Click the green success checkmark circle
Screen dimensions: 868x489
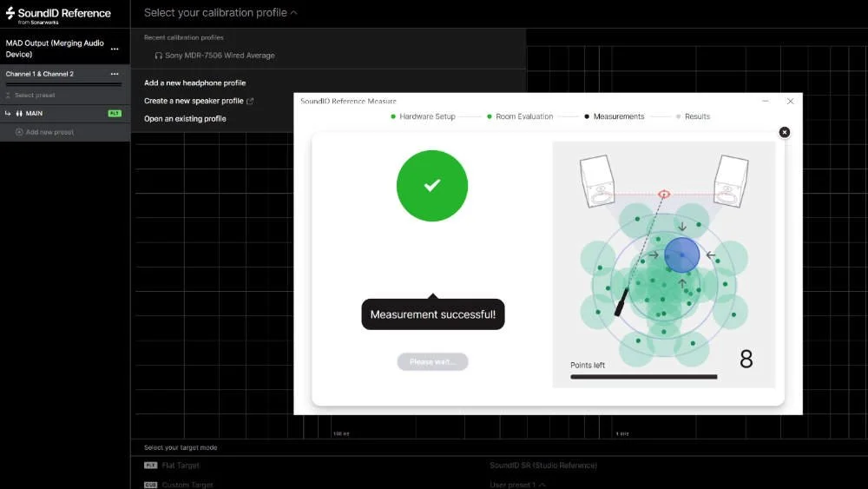pos(432,186)
